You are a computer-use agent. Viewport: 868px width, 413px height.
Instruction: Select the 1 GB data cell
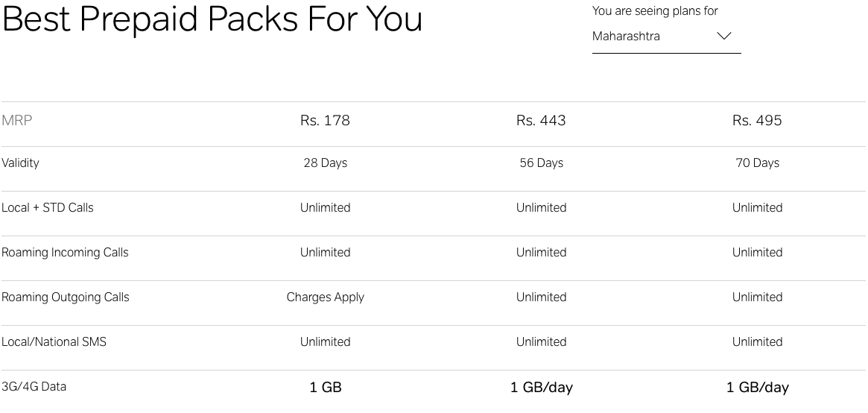325,387
